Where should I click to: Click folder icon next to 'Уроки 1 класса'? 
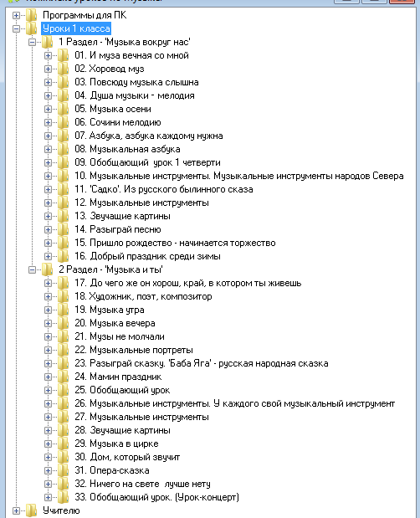click(x=31, y=28)
